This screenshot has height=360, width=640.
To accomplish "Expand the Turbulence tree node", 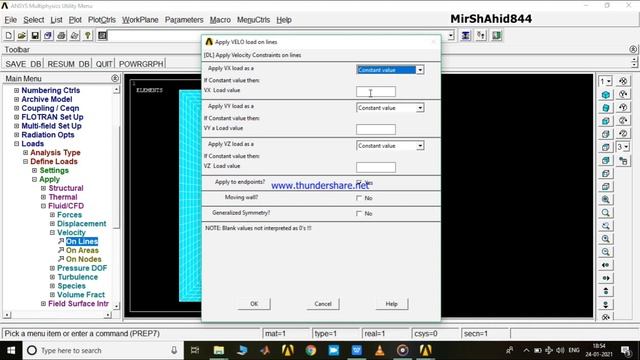I will pyautogui.click(x=52, y=277).
